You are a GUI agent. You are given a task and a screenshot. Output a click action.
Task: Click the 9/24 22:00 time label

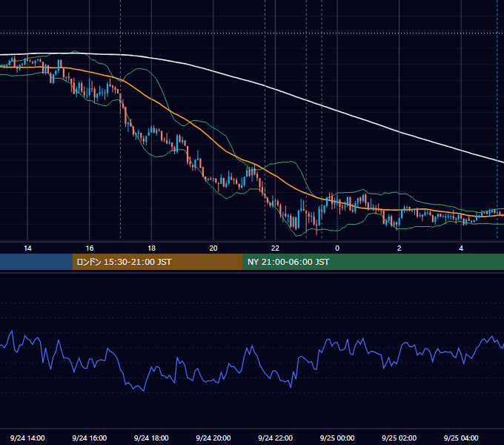tap(275, 438)
